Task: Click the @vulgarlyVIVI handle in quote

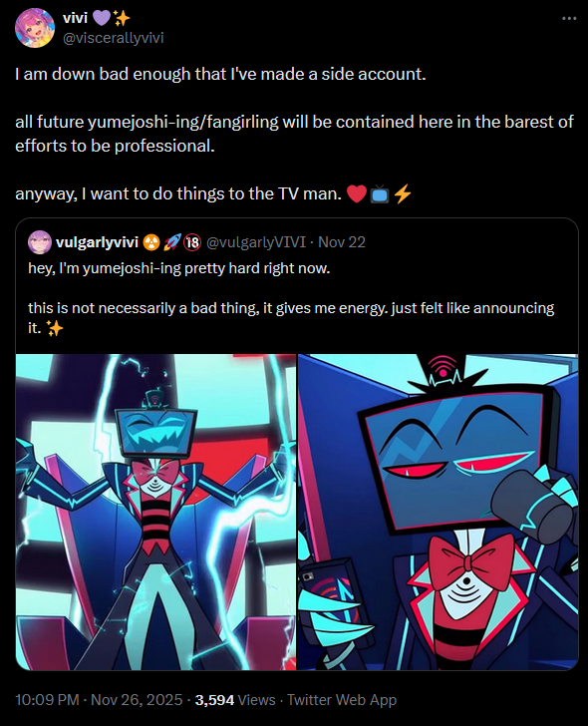Action: pyautogui.click(x=256, y=242)
